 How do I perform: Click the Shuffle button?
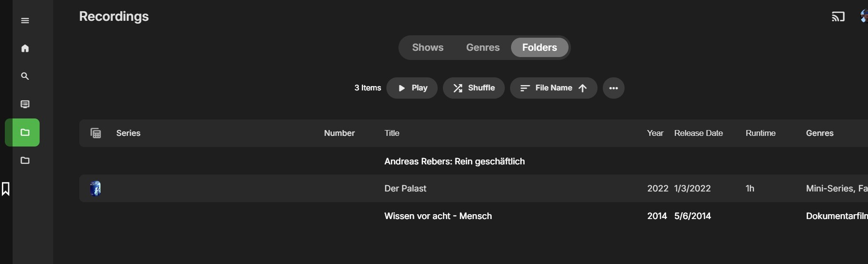click(x=473, y=88)
